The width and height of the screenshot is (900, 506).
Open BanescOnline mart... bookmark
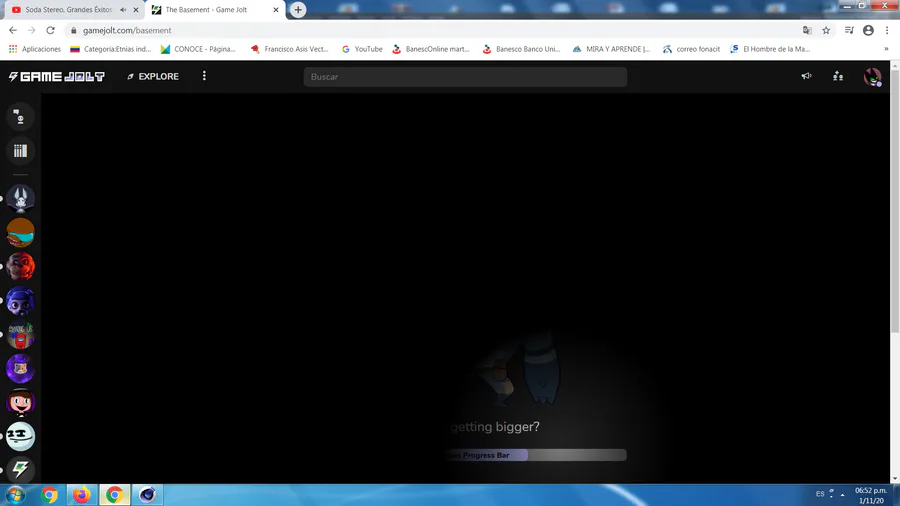click(430, 49)
